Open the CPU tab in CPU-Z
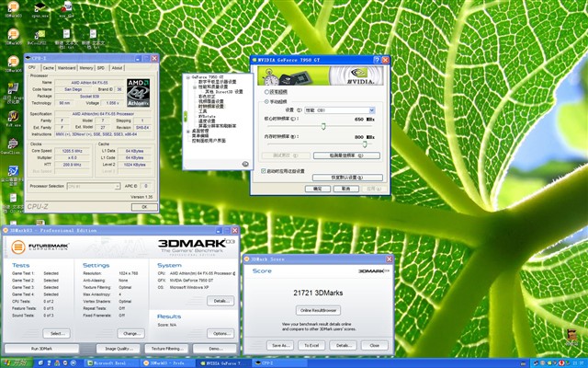This screenshot has width=588, height=368. point(32,67)
